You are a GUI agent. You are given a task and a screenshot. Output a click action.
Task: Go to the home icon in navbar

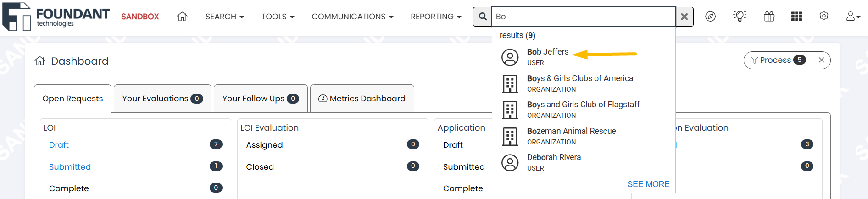(182, 17)
